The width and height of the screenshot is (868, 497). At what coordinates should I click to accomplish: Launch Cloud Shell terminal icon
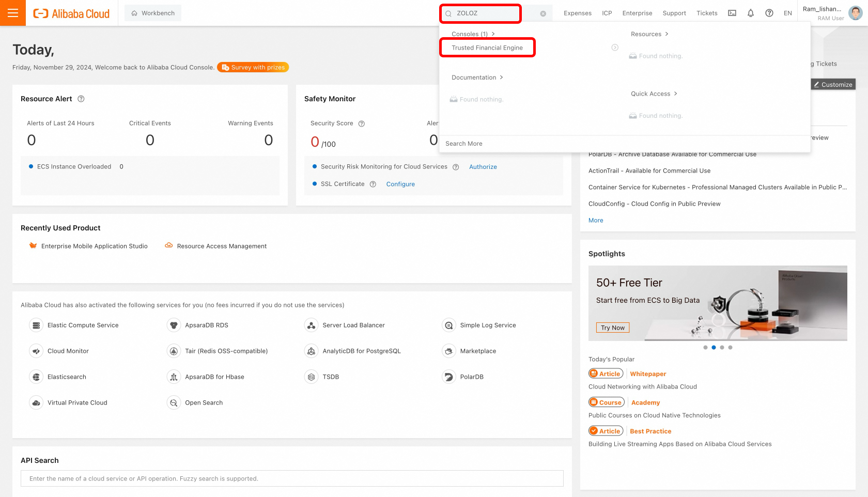(732, 13)
